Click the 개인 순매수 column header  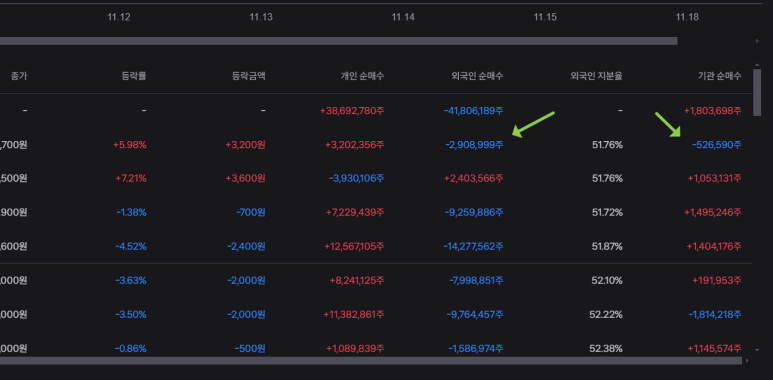[362, 76]
